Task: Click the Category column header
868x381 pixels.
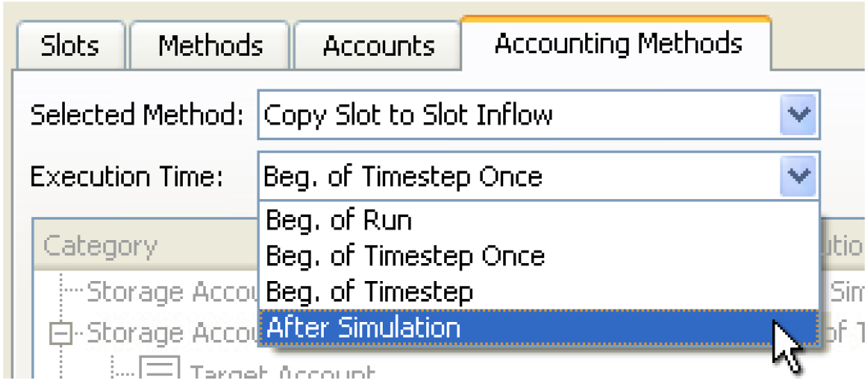Action: point(100,246)
